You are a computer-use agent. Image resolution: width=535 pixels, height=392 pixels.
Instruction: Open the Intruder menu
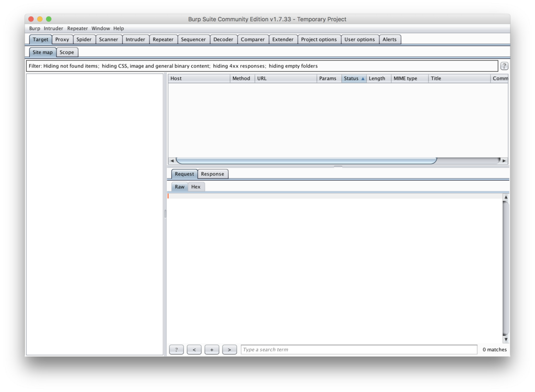coord(53,28)
